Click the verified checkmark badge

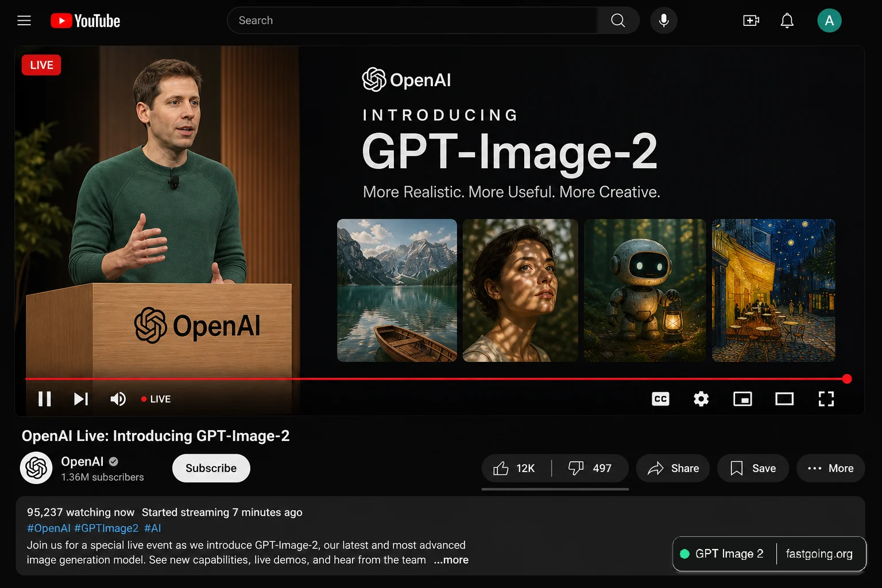tap(114, 462)
